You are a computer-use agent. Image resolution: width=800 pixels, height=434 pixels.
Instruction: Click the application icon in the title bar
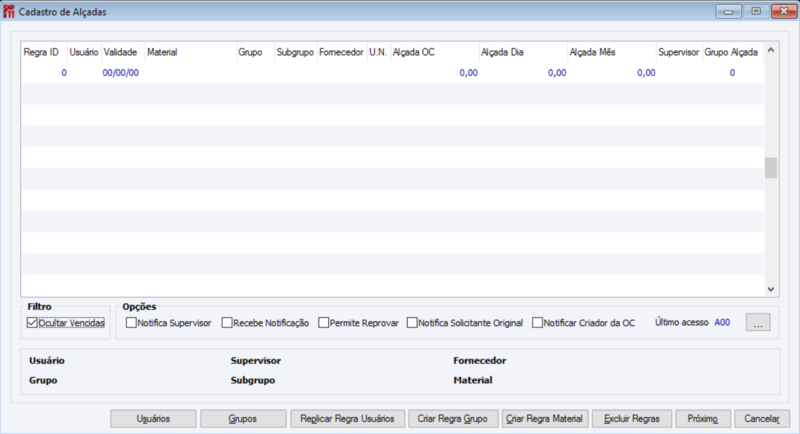9,11
